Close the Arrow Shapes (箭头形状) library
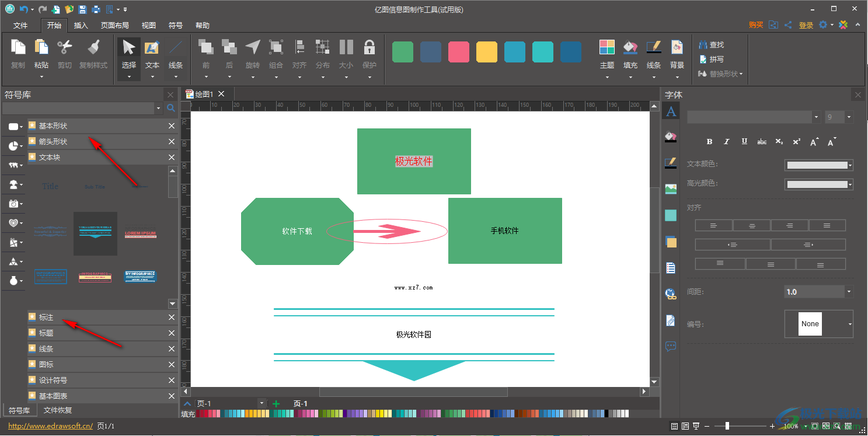This screenshot has height=436, width=868. [172, 142]
